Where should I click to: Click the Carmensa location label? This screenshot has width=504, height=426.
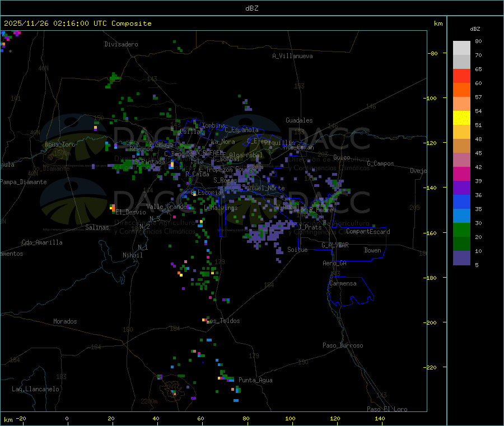pos(343,283)
